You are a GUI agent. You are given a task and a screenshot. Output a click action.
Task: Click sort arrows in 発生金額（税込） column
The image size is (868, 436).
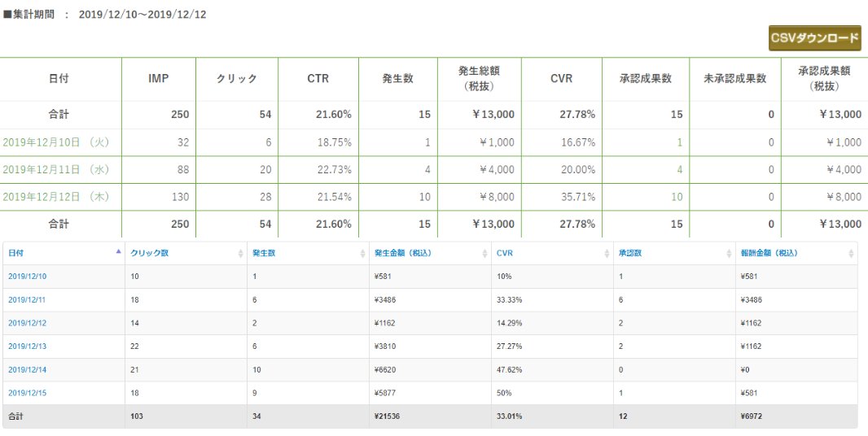tap(485, 254)
